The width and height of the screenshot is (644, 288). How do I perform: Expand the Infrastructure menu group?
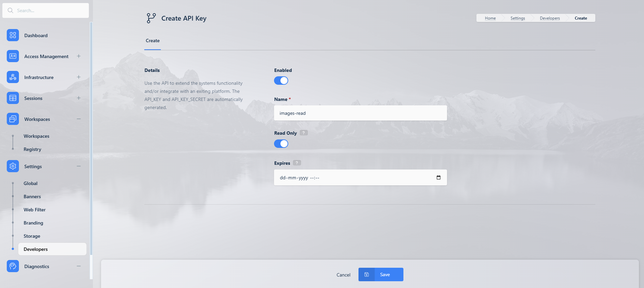(x=79, y=77)
